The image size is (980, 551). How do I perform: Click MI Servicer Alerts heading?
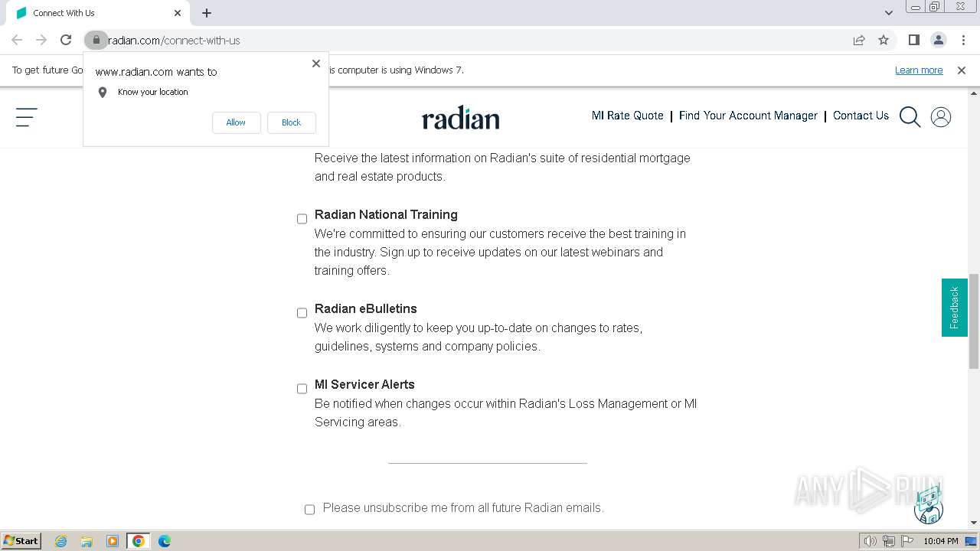[x=364, y=385]
